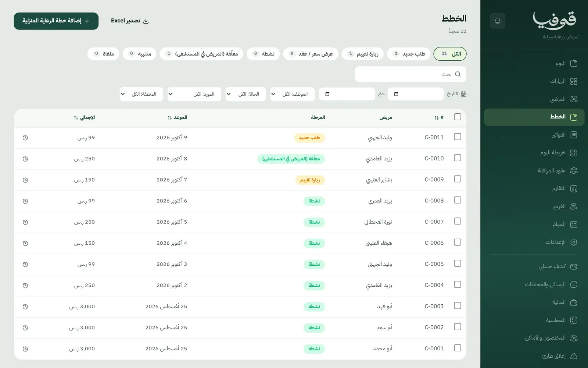Click the بحث search field

(x=410, y=74)
